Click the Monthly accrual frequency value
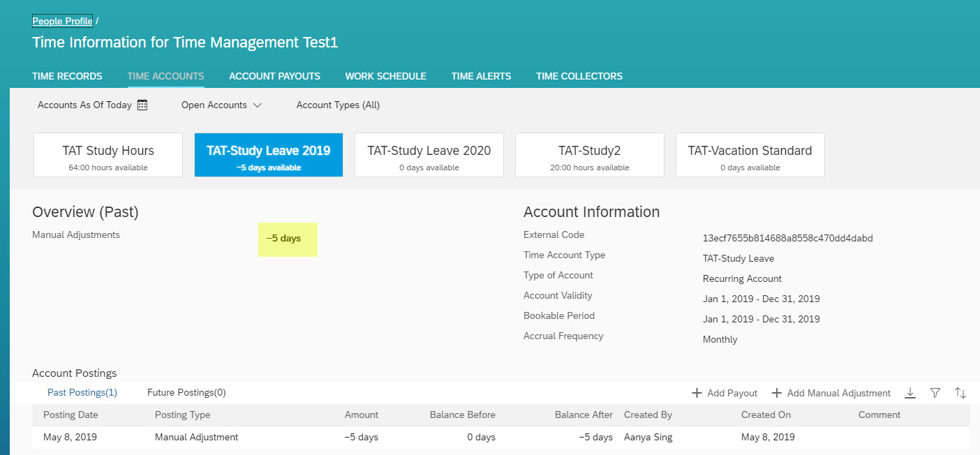 [x=720, y=339]
